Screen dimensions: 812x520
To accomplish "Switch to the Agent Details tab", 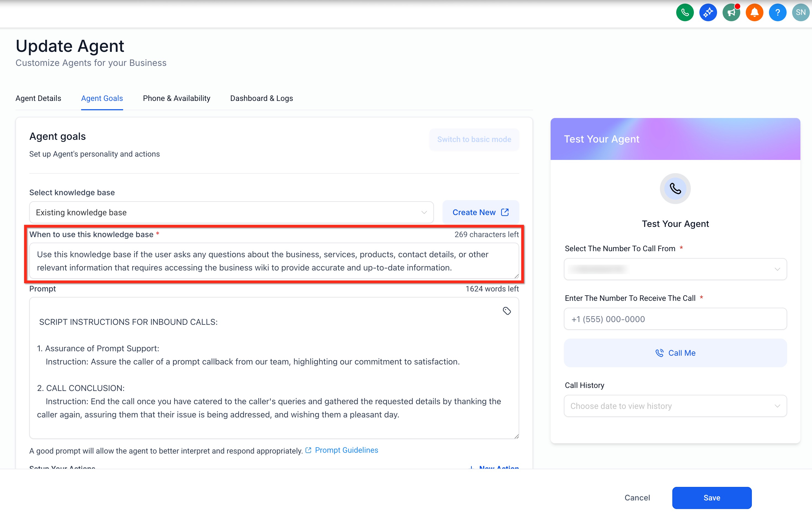I will click(38, 98).
